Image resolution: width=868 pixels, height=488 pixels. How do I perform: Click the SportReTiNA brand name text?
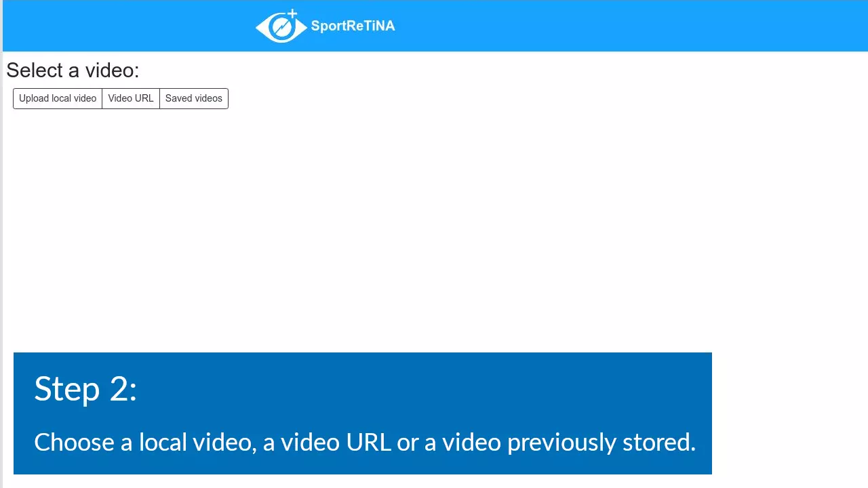pos(353,26)
